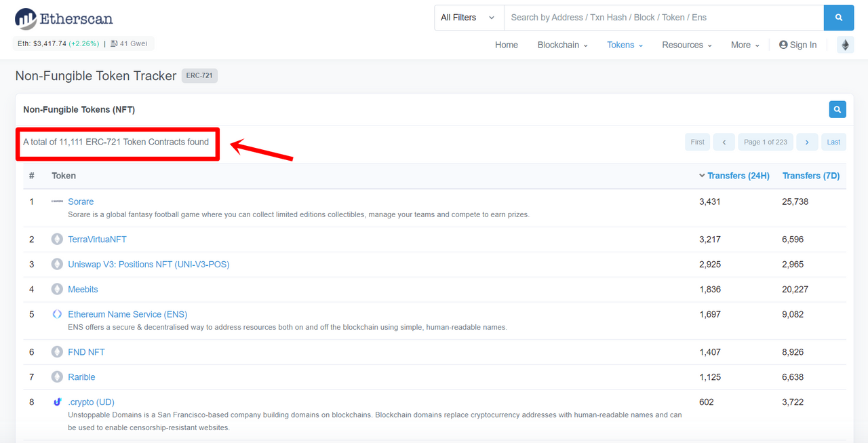
Task: Click ENS 24H transfers value 1,697
Action: 710,314
